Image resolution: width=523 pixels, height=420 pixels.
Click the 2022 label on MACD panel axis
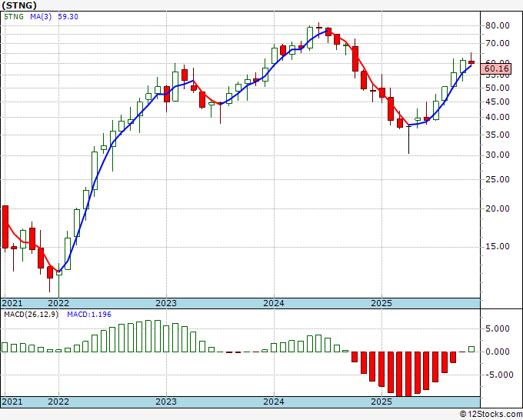[58, 401]
